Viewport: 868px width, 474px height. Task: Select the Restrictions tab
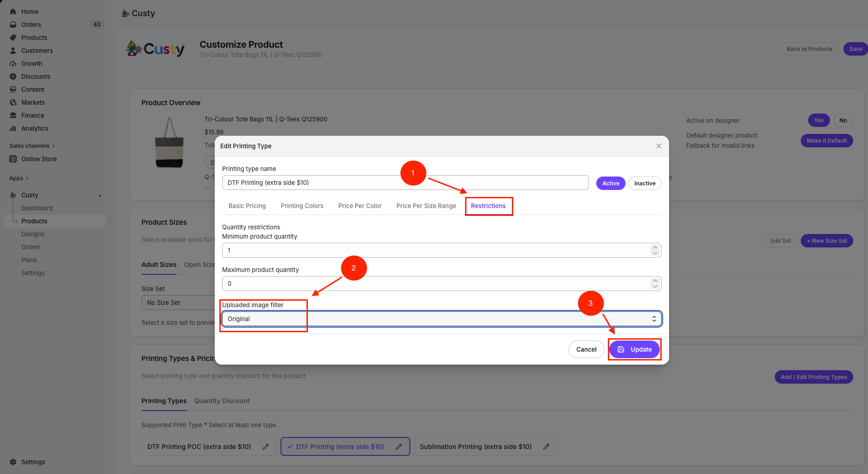[488, 206]
